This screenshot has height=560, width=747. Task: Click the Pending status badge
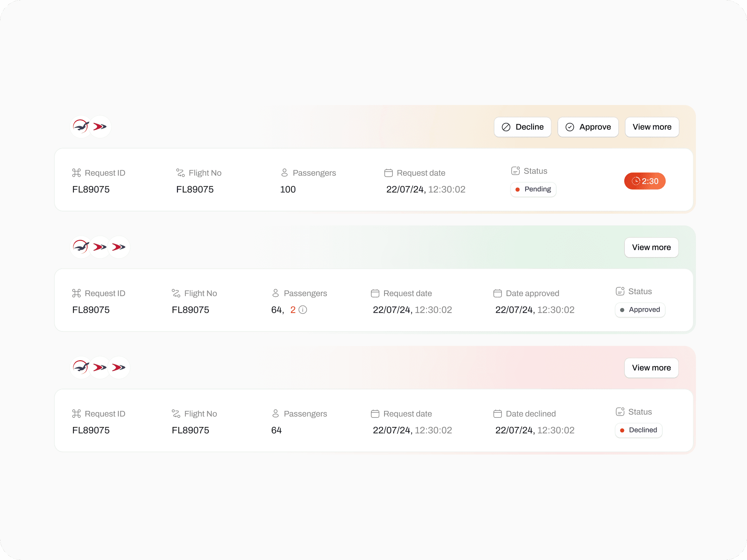[x=533, y=190]
